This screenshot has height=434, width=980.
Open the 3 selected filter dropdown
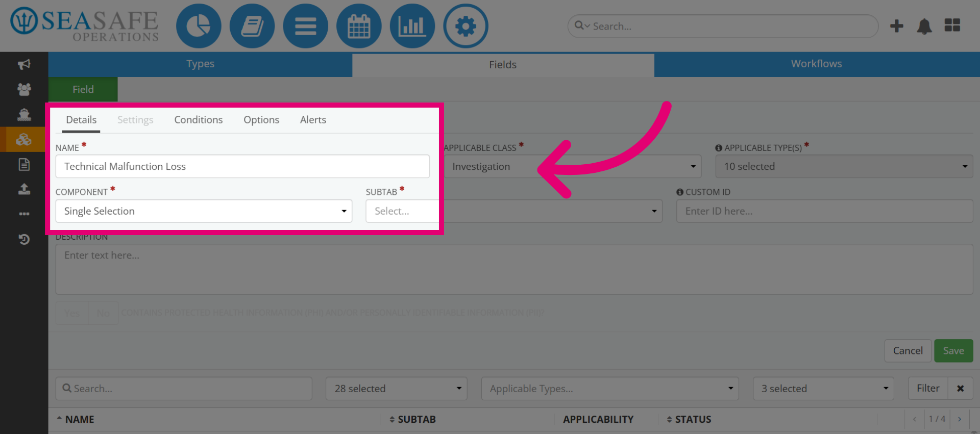click(823, 389)
